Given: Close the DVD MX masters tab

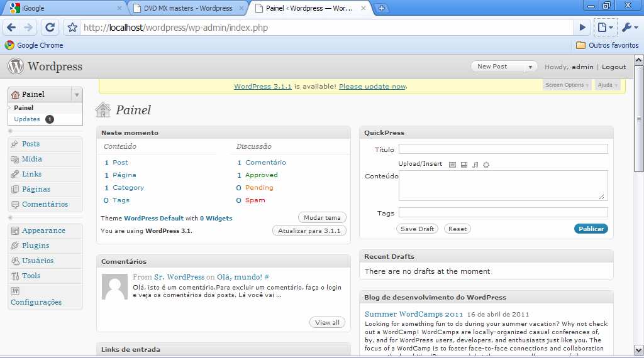Looking at the screenshot, I should (x=241, y=8).
